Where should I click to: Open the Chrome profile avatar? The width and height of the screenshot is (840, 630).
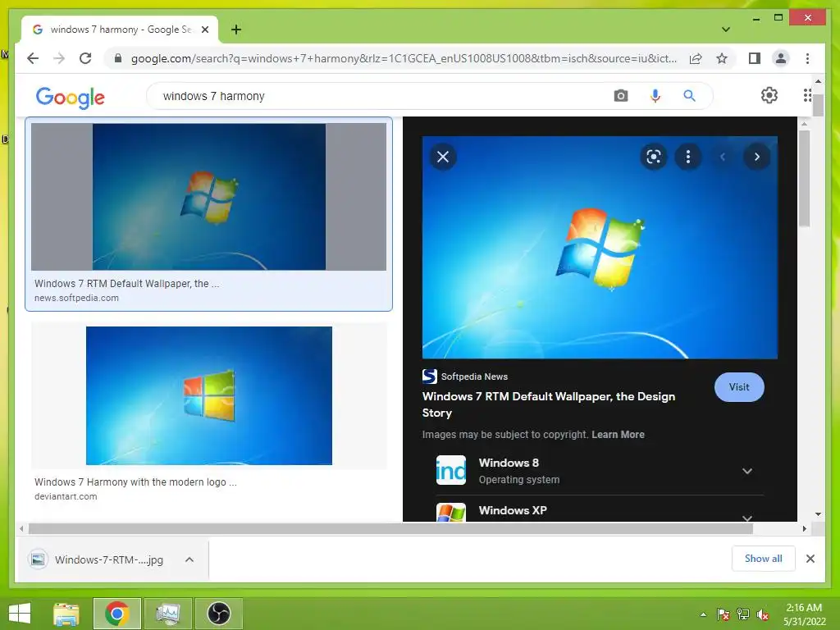point(781,58)
